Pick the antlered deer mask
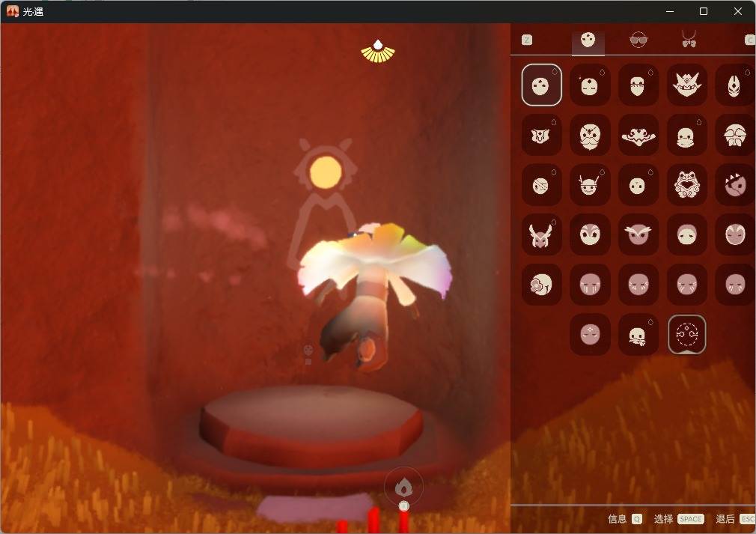This screenshot has height=534, width=756. click(x=541, y=234)
